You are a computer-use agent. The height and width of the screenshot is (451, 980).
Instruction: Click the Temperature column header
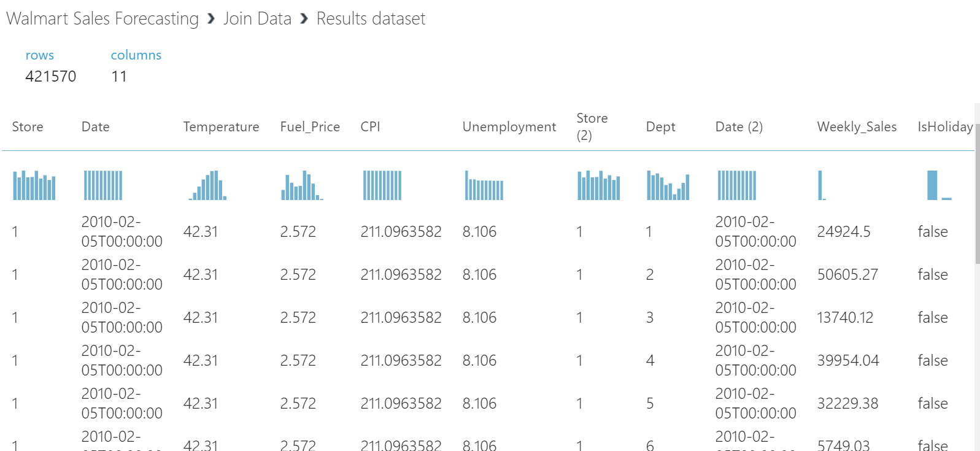(221, 127)
